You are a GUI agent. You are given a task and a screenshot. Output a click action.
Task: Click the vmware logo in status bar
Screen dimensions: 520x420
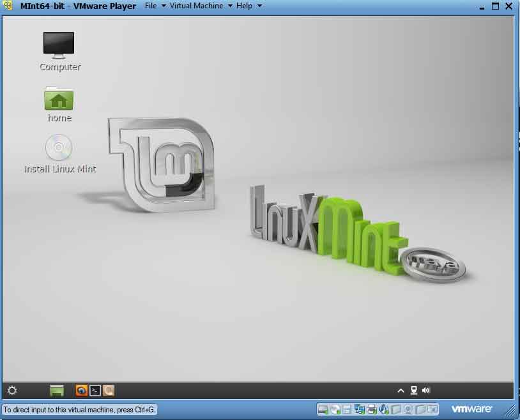pyautogui.click(x=471, y=409)
